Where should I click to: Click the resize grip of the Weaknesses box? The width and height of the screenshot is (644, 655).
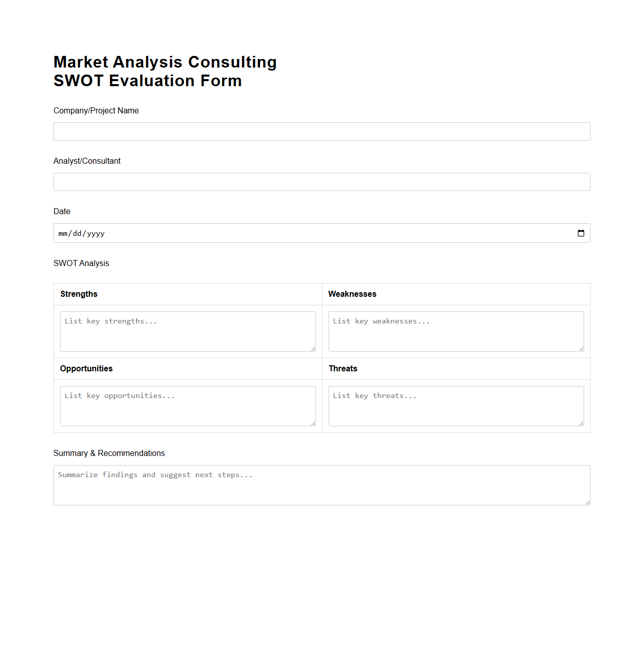tap(581, 349)
